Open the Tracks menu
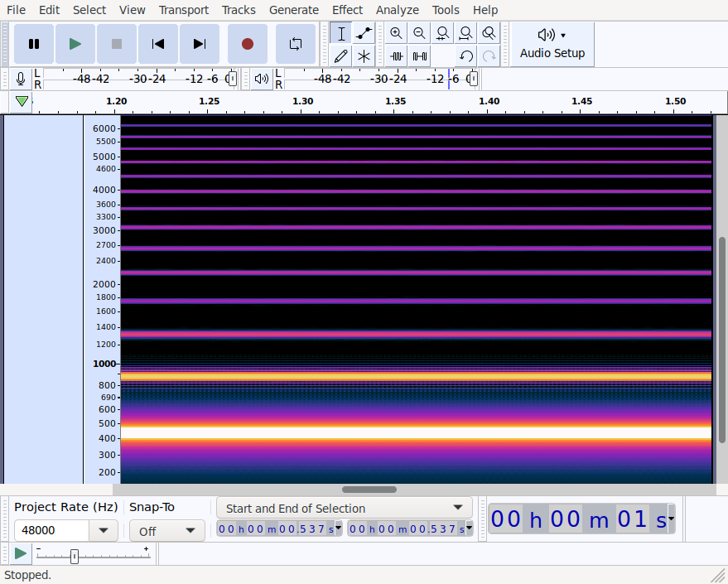 point(239,10)
